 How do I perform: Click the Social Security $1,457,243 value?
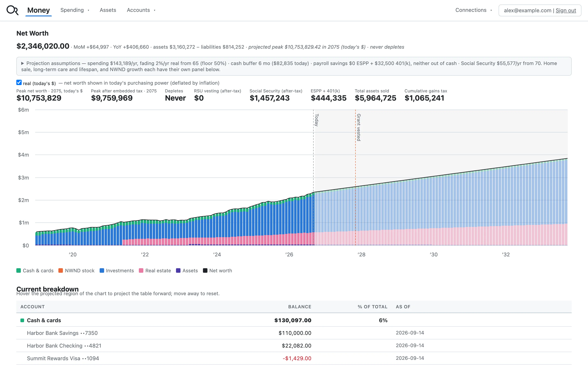(x=269, y=98)
